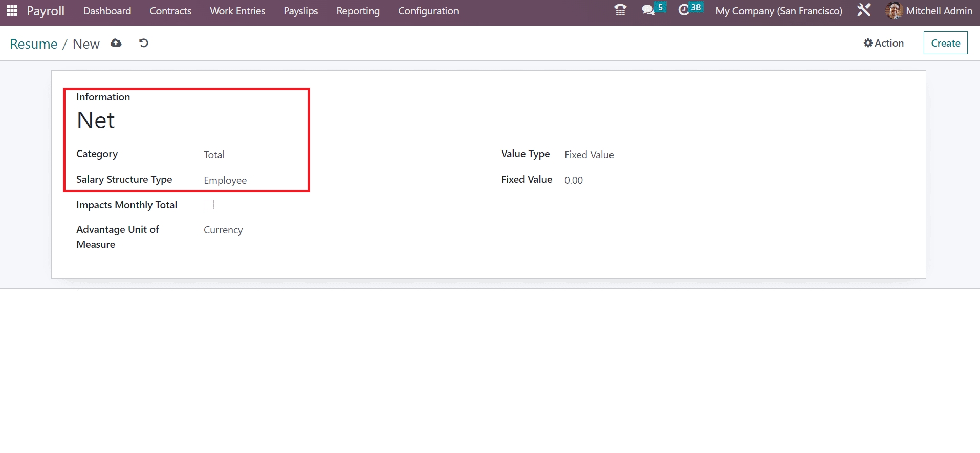Click the debug tools wrench icon
The width and height of the screenshot is (980, 453).
(864, 10)
